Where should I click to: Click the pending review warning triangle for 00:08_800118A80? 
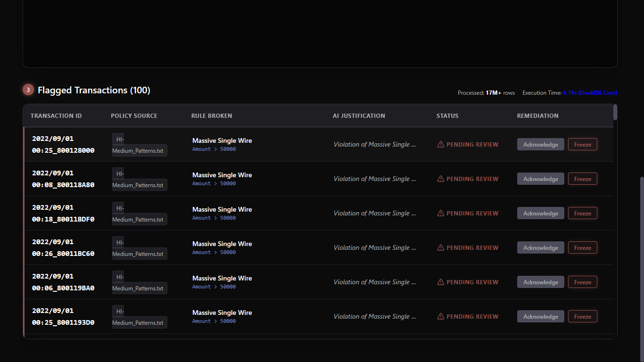[441, 179]
